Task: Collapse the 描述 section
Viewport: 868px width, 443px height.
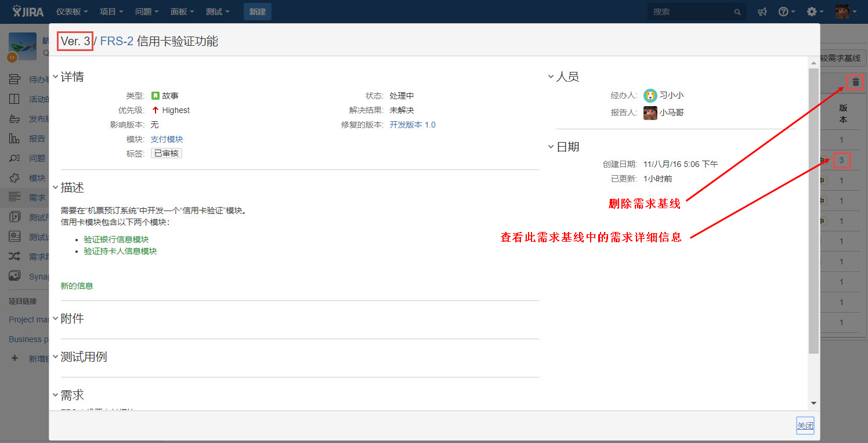Action: [x=55, y=188]
